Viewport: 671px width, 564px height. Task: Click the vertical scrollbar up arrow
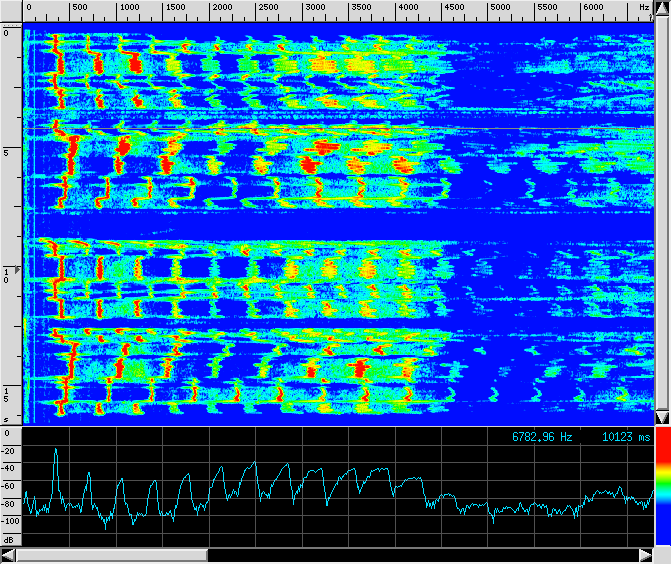[x=662, y=9]
